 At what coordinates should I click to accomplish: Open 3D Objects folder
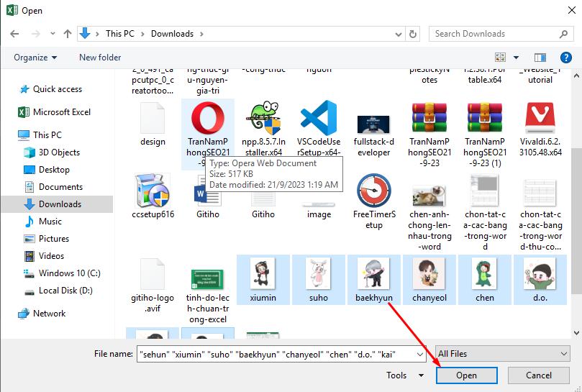pyautogui.click(x=52, y=152)
